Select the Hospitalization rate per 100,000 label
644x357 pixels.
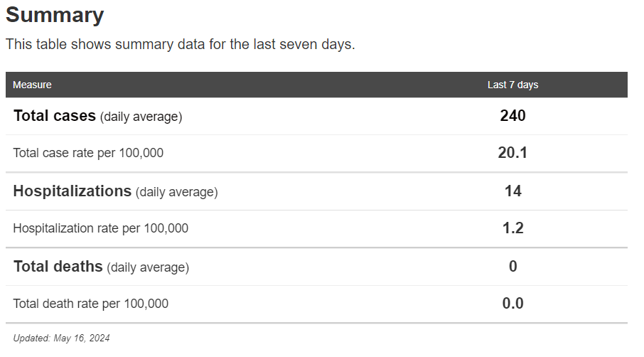pos(100,228)
